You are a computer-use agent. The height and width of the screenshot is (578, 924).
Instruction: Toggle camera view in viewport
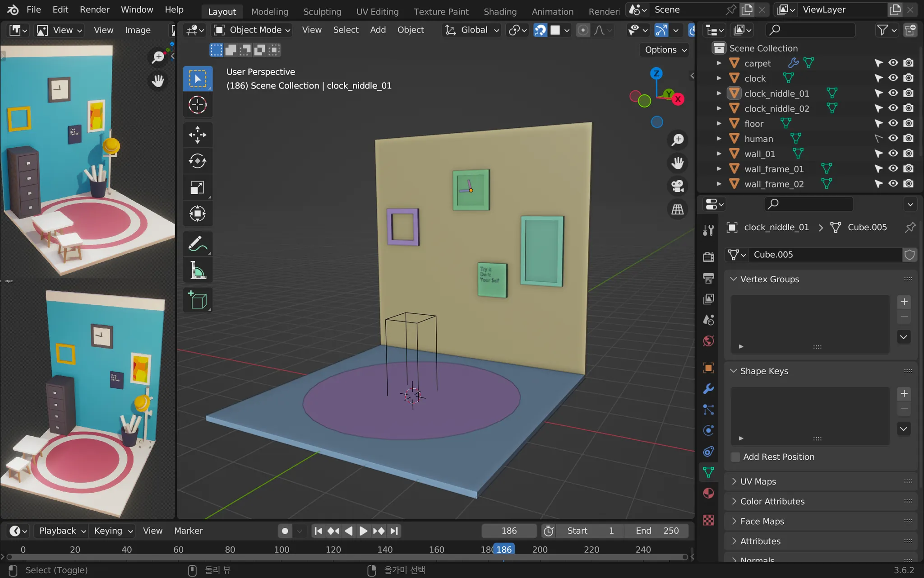[x=677, y=186]
